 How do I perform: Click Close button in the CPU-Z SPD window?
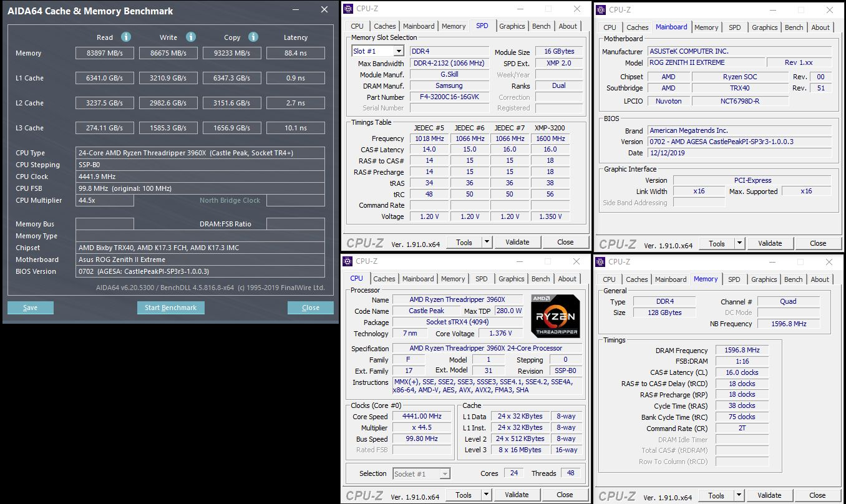tap(565, 242)
